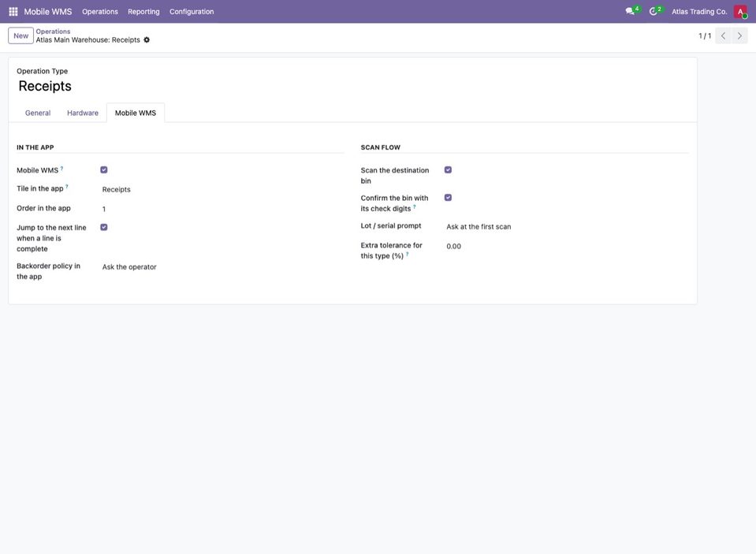Screen dimensions: 756x554
Task: Uncheck Jump to the next line checkbox
Action: click(x=103, y=227)
